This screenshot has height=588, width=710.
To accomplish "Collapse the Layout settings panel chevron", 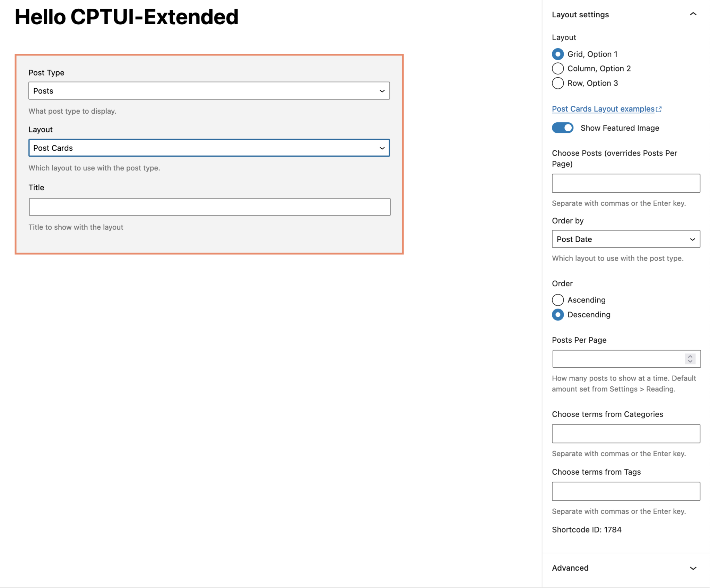I will click(693, 14).
